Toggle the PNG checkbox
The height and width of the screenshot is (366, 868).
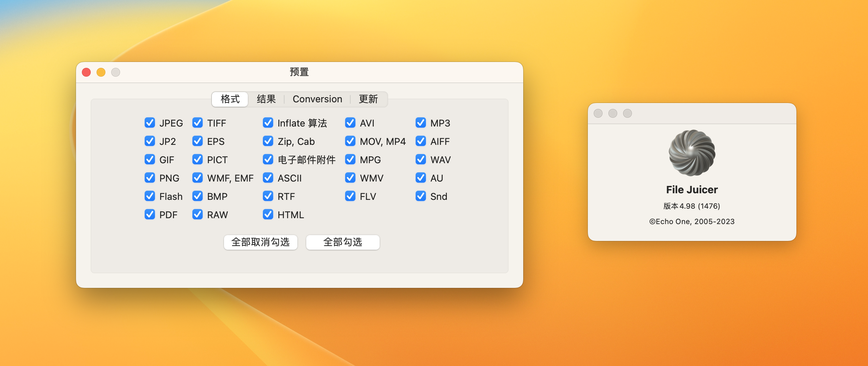(x=150, y=178)
